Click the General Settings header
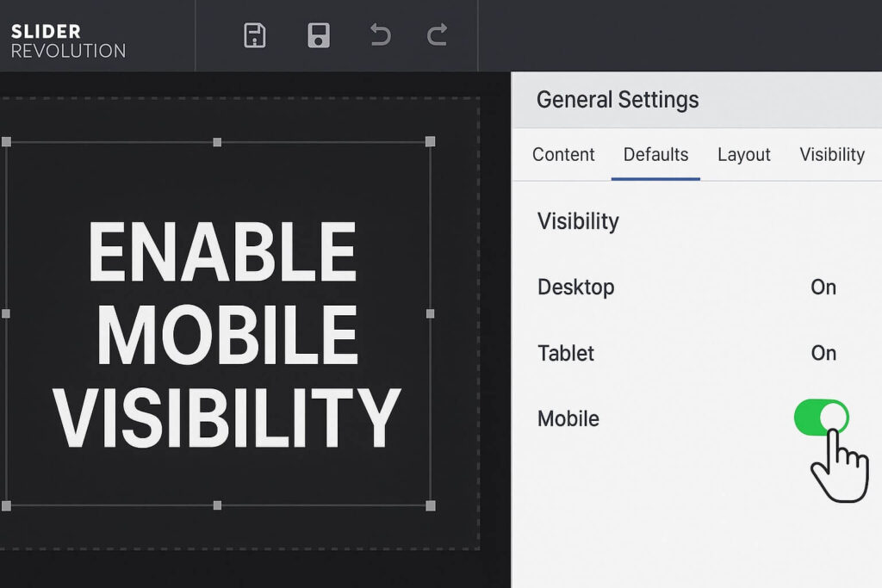This screenshot has height=588, width=882. coord(617,100)
